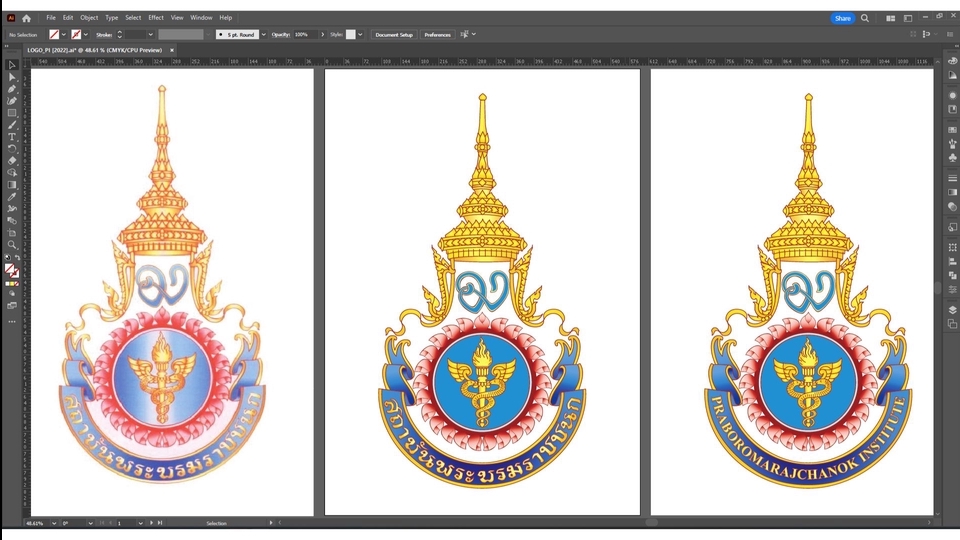This screenshot has height=540, width=960.
Task: Open the Layers panel icon
Action: (952, 310)
